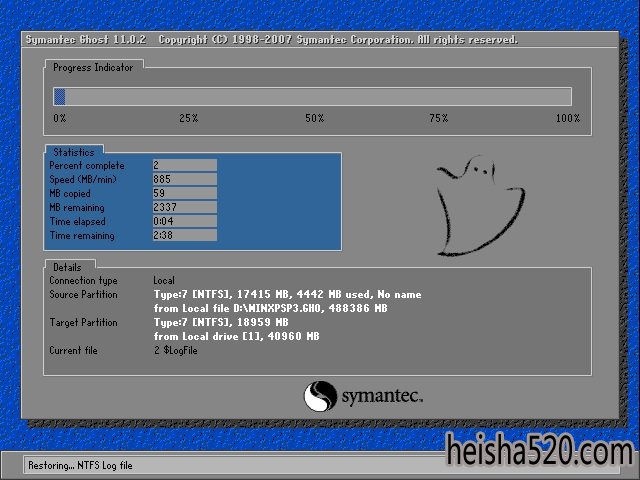Click the Ghost mascot drawing
This screenshot has height=480, width=640.
pos(480,206)
